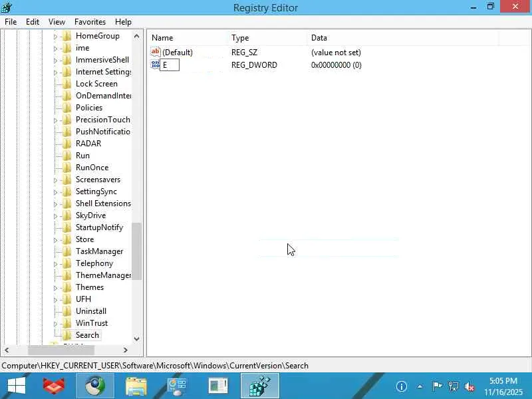Open the File menu

click(11, 22)
